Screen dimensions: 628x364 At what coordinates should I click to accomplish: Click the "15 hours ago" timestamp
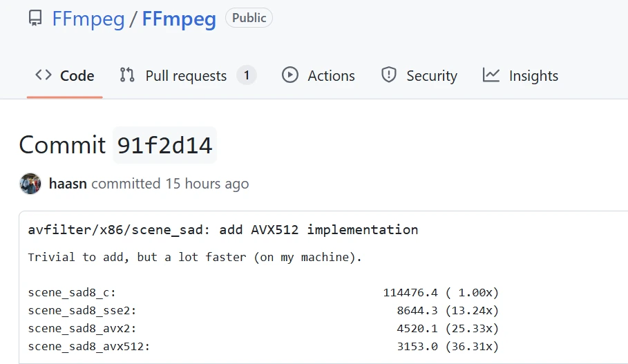tap(207, 184)
